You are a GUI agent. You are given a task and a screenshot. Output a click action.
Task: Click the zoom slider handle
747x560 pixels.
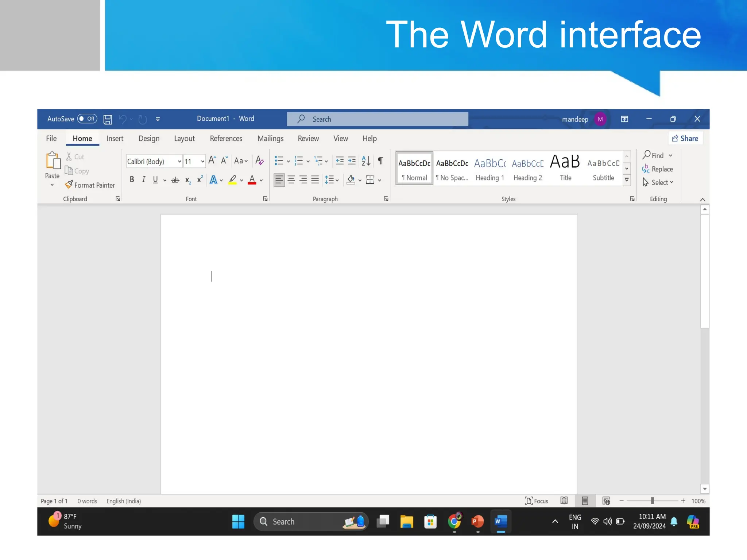click(x=652, y=501)
